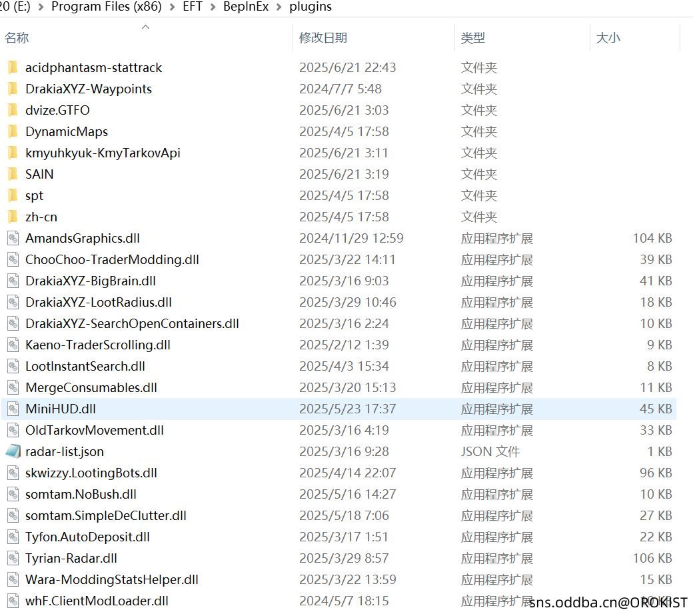This screenshot has width=693, height=616.
Task: Select the somtam.NoBush.dll file icon
Action: (x=13, y=495)
